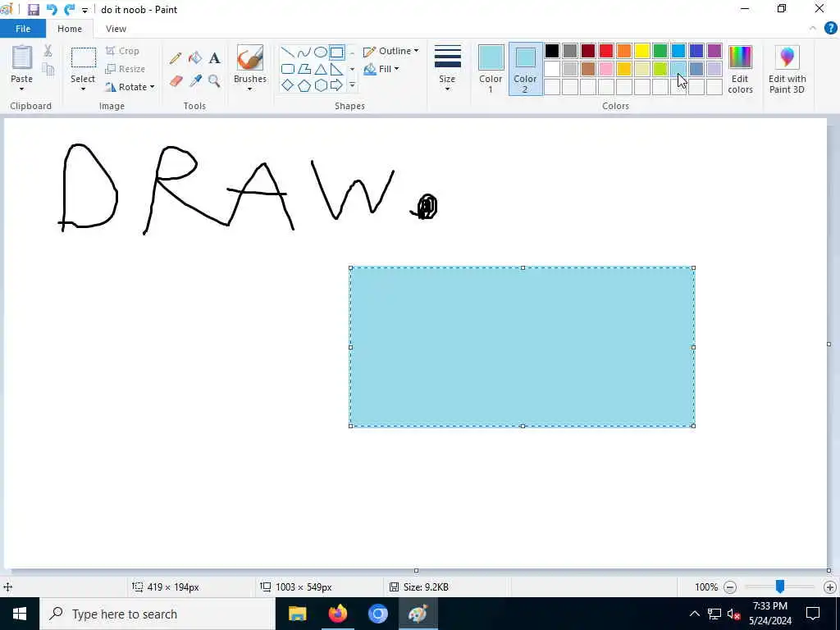This screenshot has height=630, width=840.
Task: Collapse the ribbon with the chevron
Action: [813, 29]
